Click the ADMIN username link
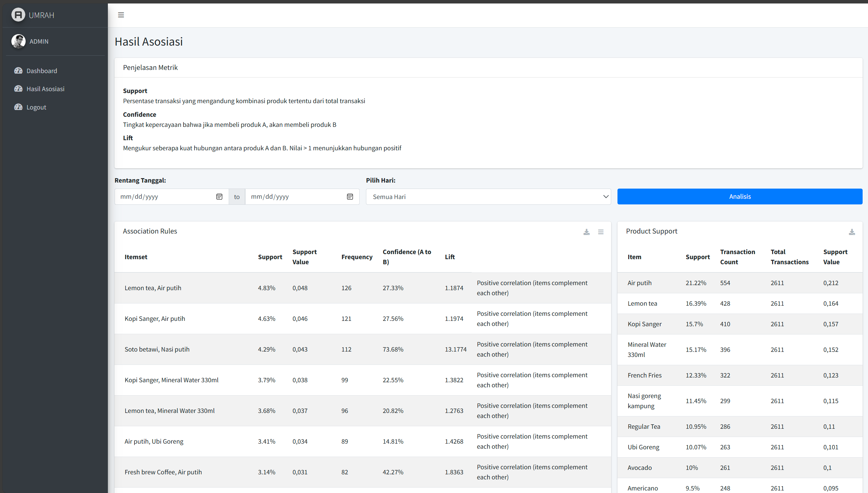 tap(39, 41)
